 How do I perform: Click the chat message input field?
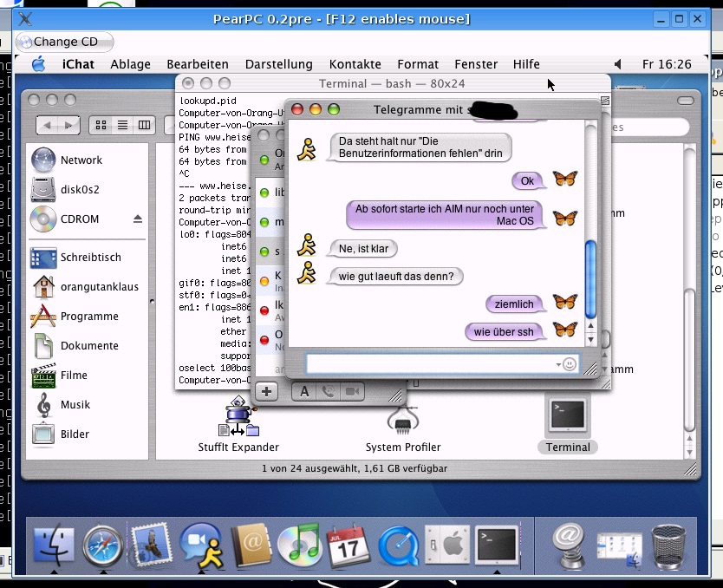442,364
